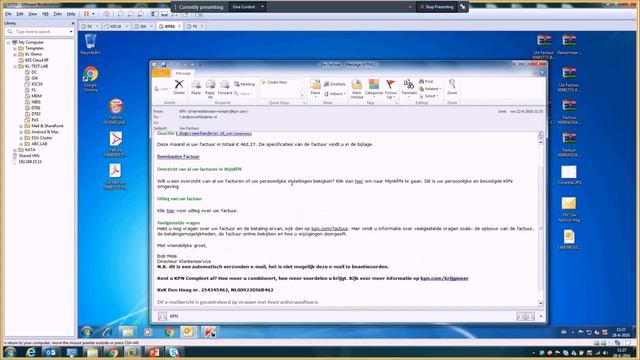This screenshot has height=360, width=640.
Task: Switch to the FS virtual machine tab
Action: pyautogui.click(x=194, y=26)
